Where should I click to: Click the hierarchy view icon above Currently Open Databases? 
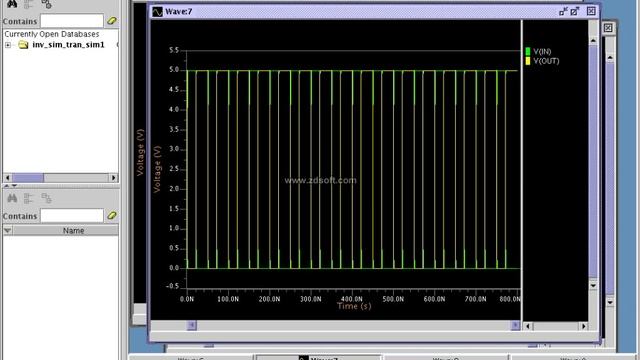tap(46, 4)
